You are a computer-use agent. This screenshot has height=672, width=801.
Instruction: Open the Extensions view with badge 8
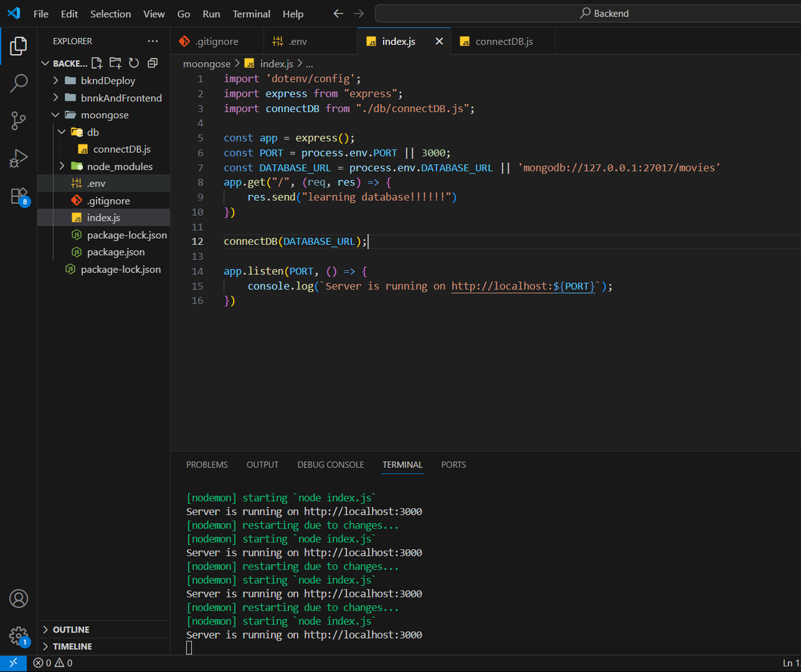[x=19, y=196]
